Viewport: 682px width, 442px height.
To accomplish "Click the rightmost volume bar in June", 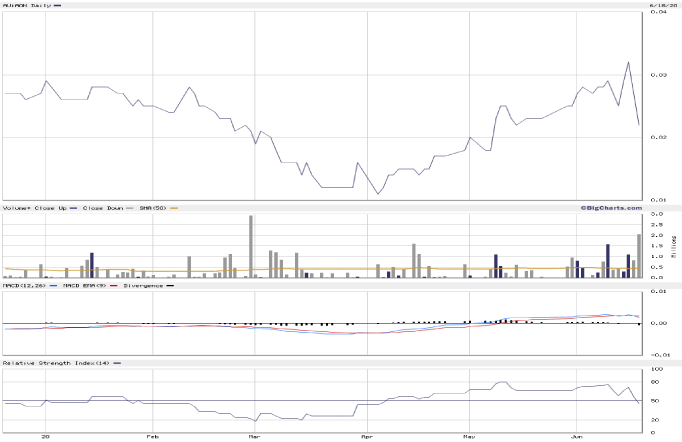I will [x=639, y=256].
